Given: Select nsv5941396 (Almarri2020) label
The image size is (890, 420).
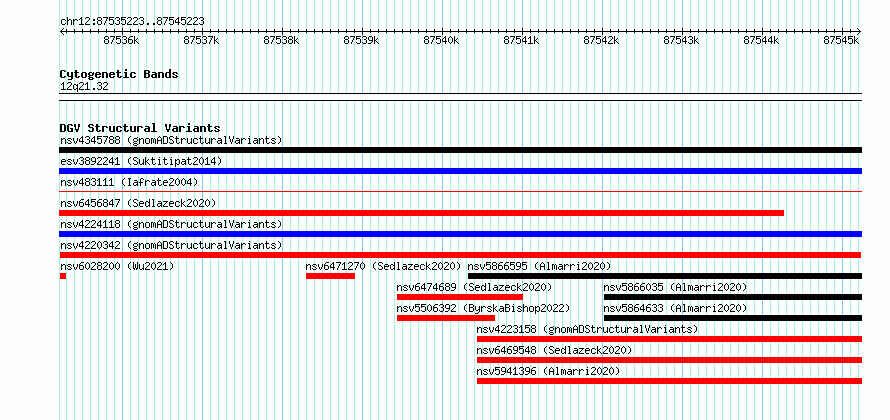Looking at the screenshot, I should point(548,371).
